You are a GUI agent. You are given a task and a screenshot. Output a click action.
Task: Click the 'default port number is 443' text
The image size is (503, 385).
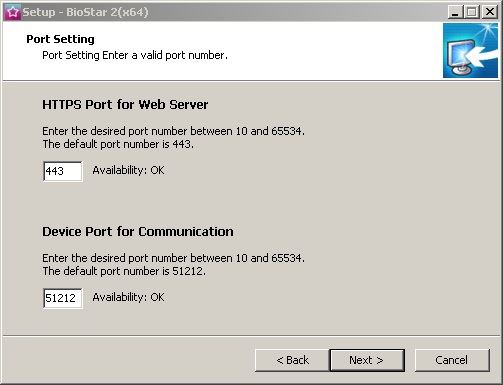click(x=118, y=144)
